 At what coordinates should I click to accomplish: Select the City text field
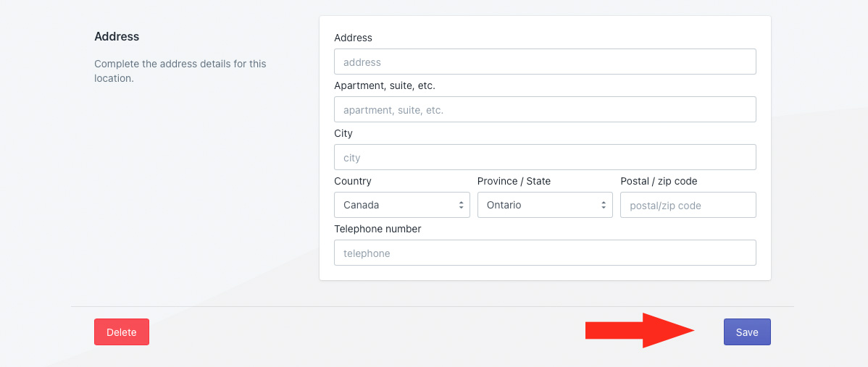point(545,158)
